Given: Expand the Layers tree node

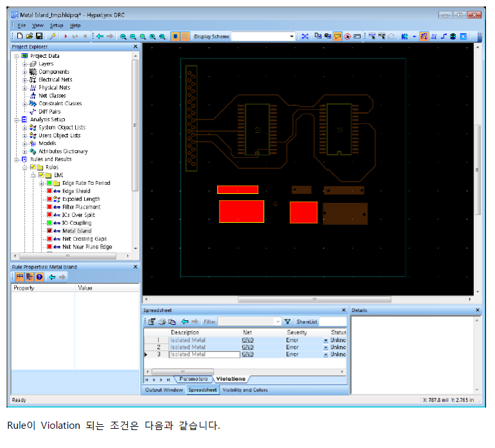Looking at the screenshot, I should click(x=26, y=64).
